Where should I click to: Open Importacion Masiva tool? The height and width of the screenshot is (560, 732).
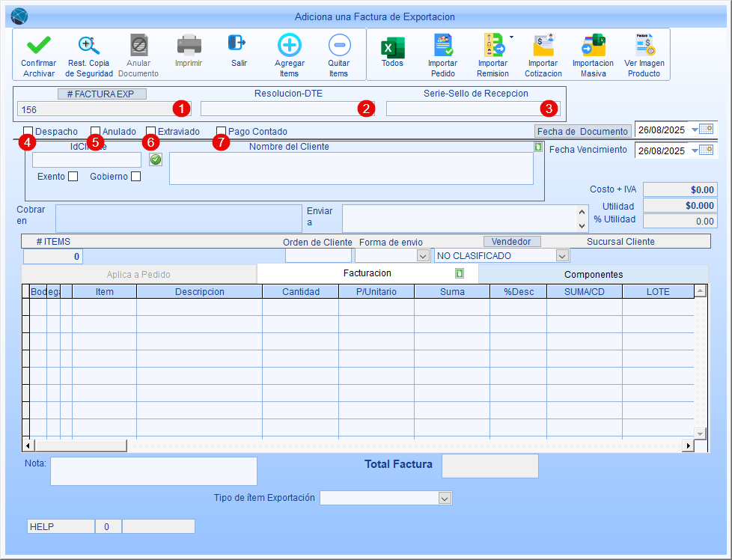point(593,46)
